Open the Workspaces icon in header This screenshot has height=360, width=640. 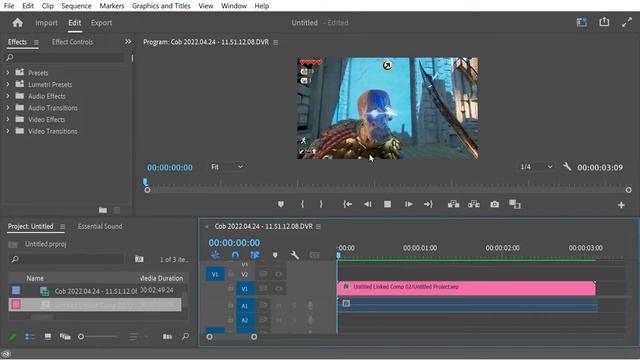click(x=582, y=22)
